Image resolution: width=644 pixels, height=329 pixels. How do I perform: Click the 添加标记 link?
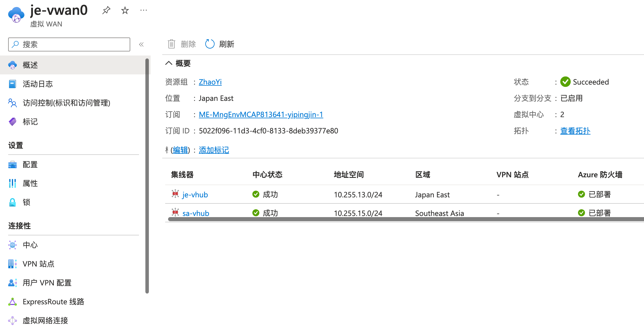tap(214, 150)
